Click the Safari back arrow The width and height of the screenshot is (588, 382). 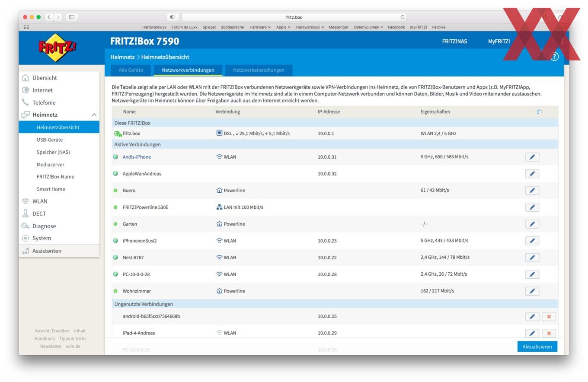click(49, 17)
